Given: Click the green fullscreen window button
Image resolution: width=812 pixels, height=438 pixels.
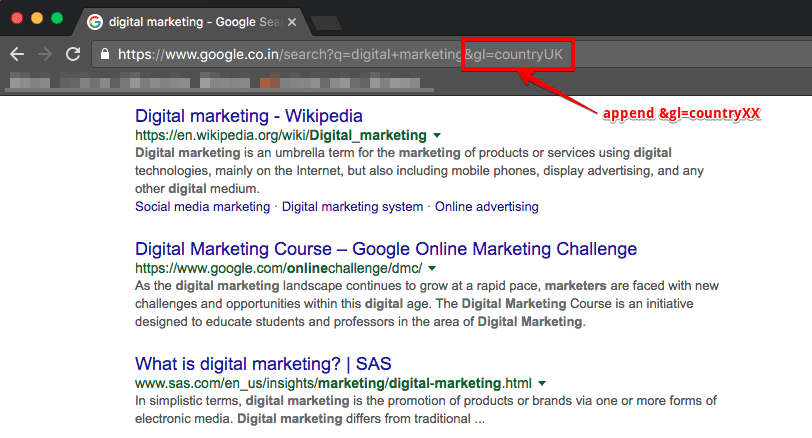Looking at the screenshot, I should pos(57,19).
